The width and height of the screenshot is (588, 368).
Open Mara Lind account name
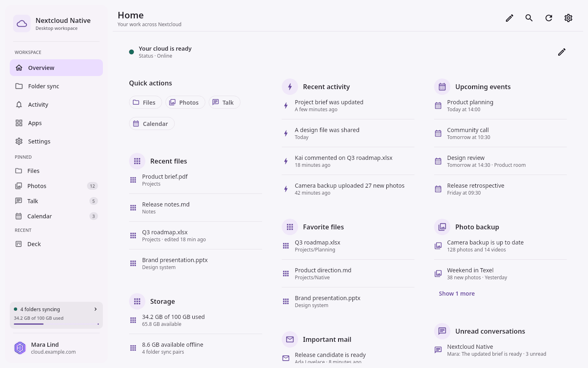(x=45, y=345)
